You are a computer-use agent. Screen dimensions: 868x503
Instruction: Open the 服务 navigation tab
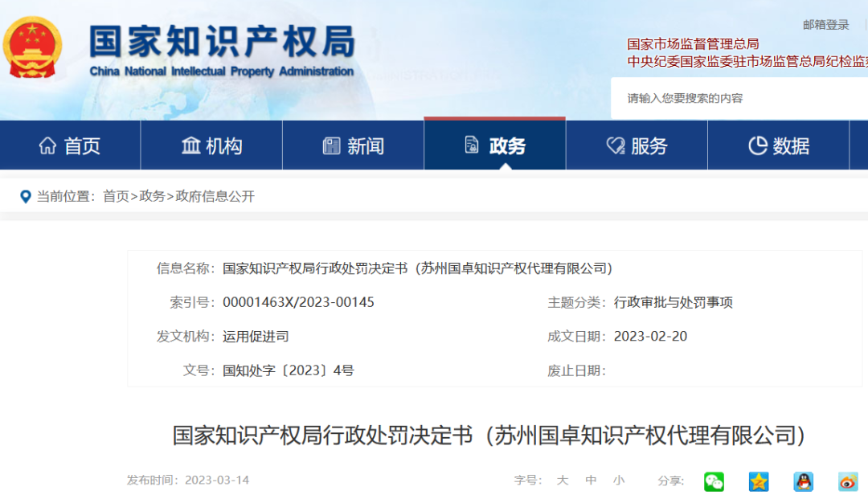(x=637, y=145)
